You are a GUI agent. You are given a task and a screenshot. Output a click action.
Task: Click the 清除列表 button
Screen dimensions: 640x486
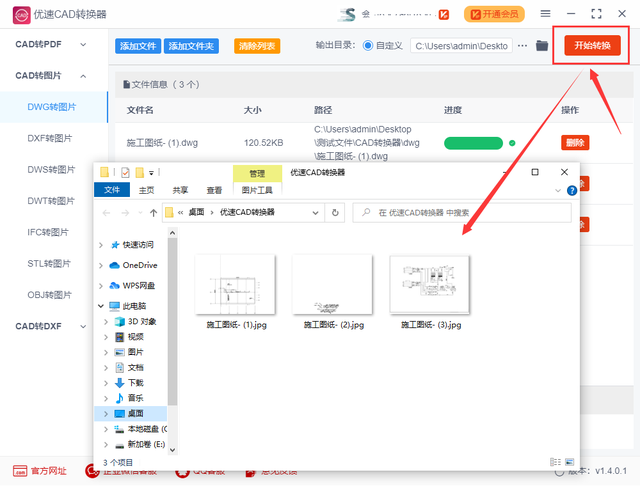257,46
